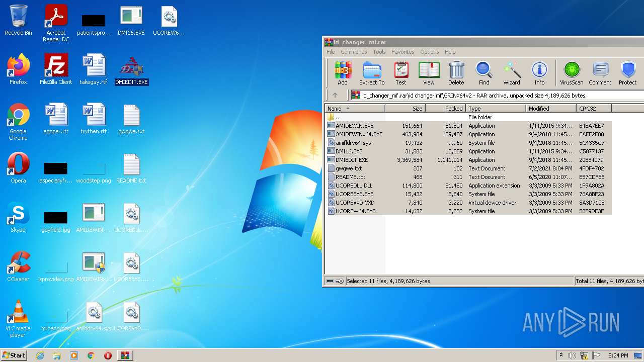Viewport: 644px width, 362px height.
Task: Select the DMIEDIT.EXE desktop icon
Action: pyautogui.click(x=131, y=70)
